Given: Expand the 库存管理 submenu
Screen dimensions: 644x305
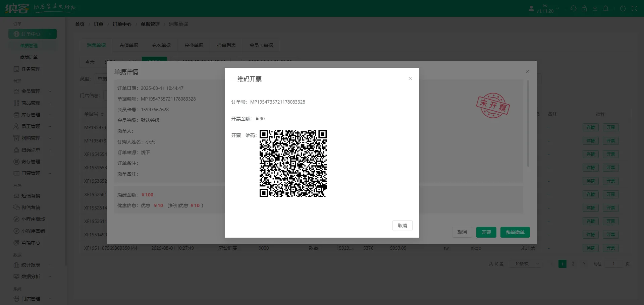Looking at the screenshot, I should click(50, 115).
